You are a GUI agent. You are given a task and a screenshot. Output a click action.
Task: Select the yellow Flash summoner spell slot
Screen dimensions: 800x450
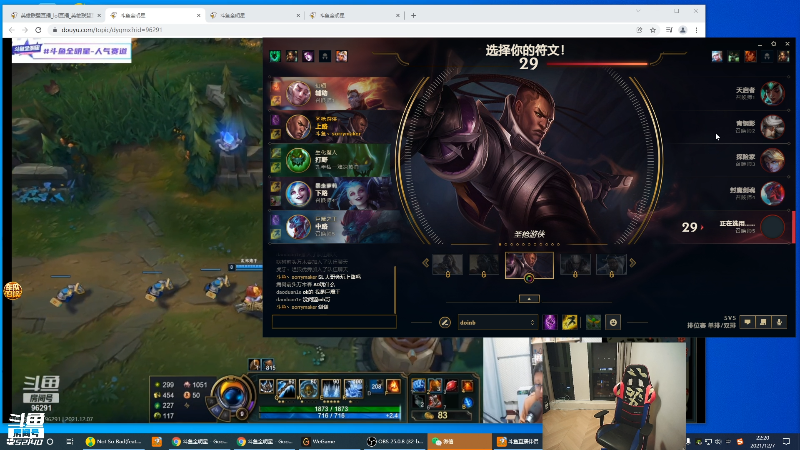click(569, 322)
